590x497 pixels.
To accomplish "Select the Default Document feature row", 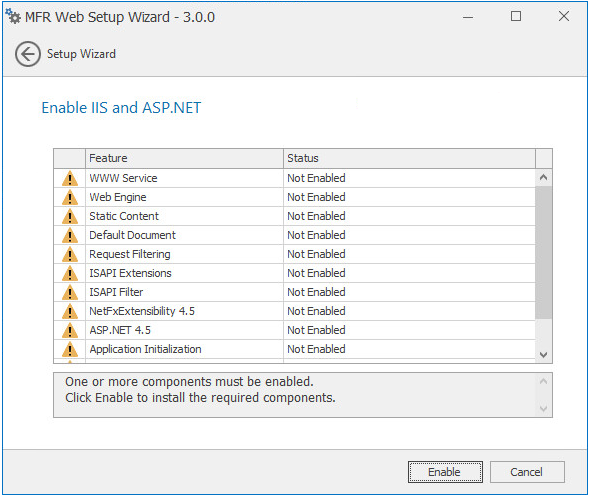I will click(x=295, y=235).
